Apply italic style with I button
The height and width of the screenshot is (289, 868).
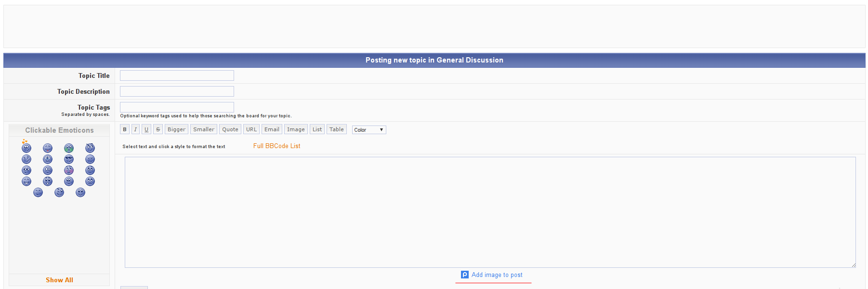click(135, 129)
